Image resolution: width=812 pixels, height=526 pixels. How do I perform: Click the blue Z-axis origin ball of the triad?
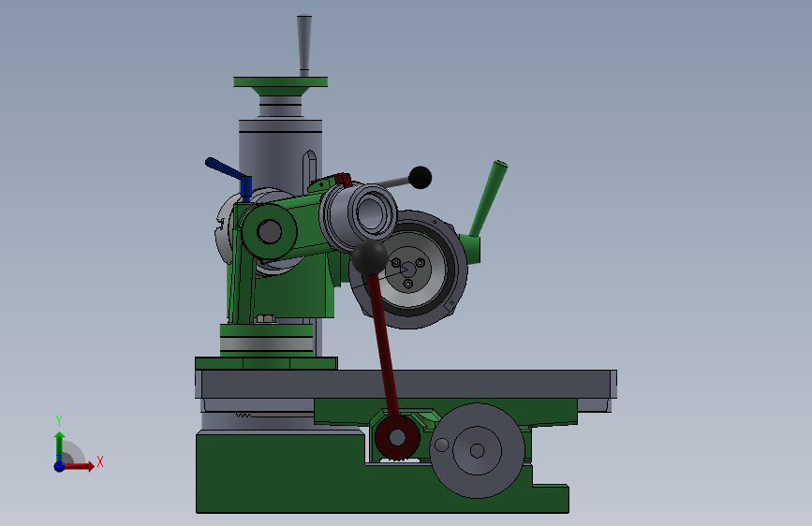59,466
